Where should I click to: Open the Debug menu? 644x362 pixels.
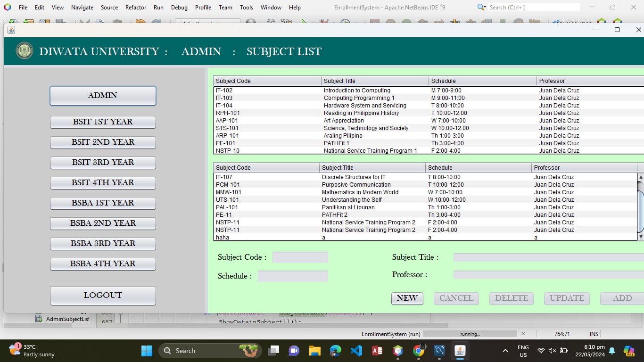point(179,7)
